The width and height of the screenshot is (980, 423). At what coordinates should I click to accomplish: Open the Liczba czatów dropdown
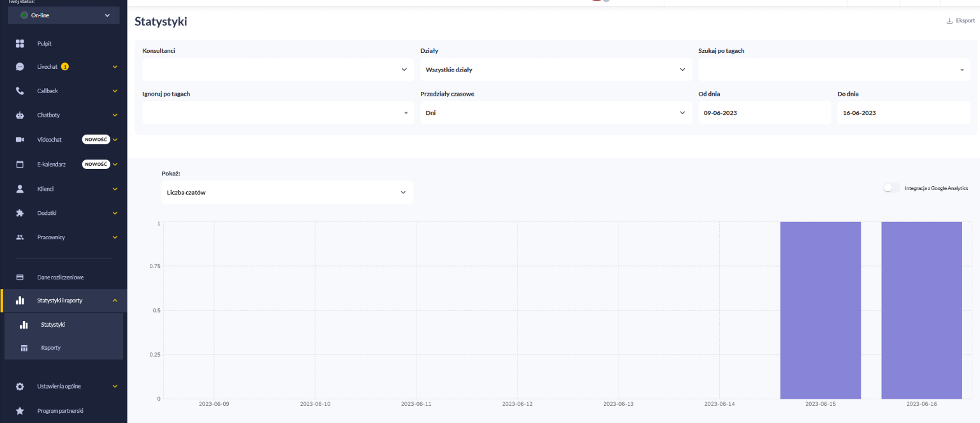pos(287,192)
